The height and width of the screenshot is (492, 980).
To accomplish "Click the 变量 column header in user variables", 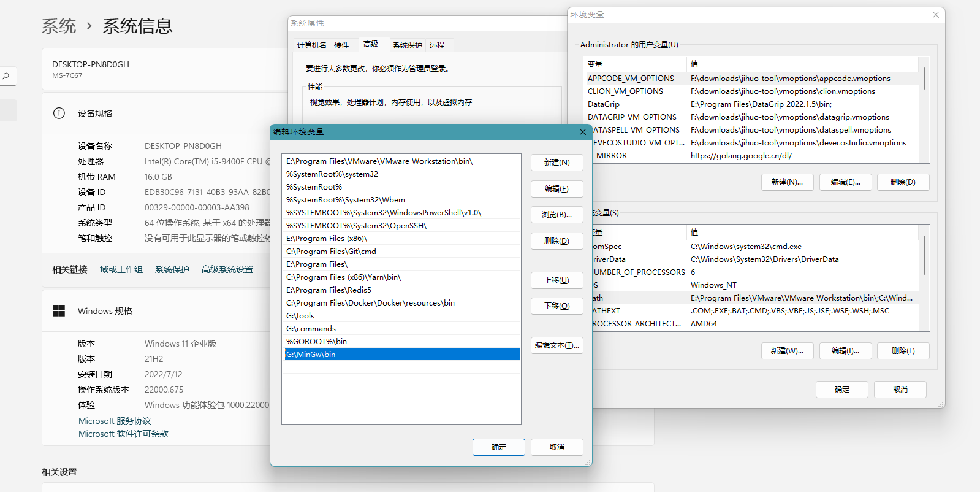I will point(636,64).
